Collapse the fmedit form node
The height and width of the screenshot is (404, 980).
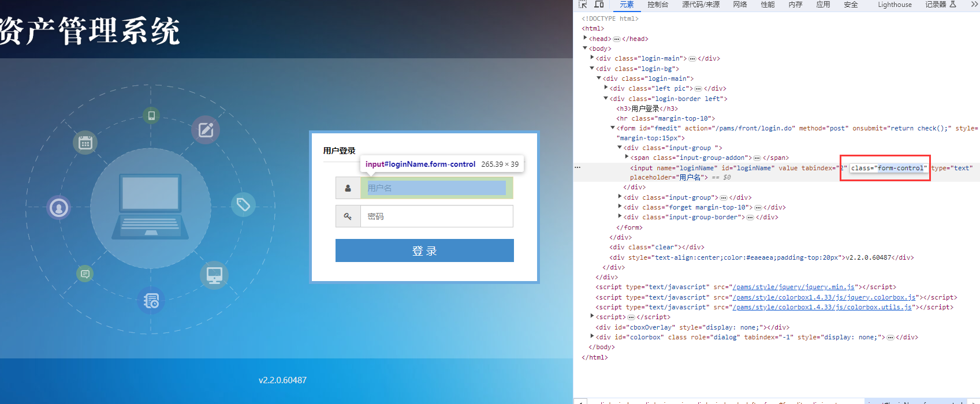tap(613, 128)
